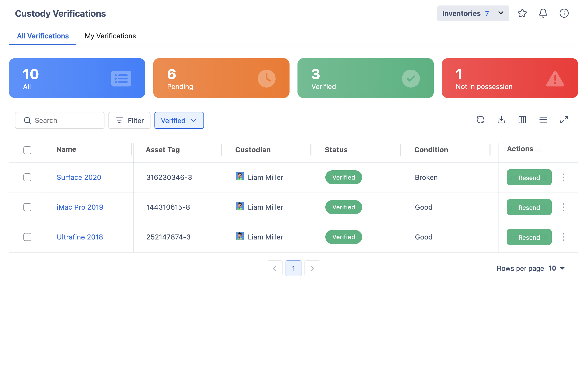Open notifications bell icon

[x=543, y=13]
